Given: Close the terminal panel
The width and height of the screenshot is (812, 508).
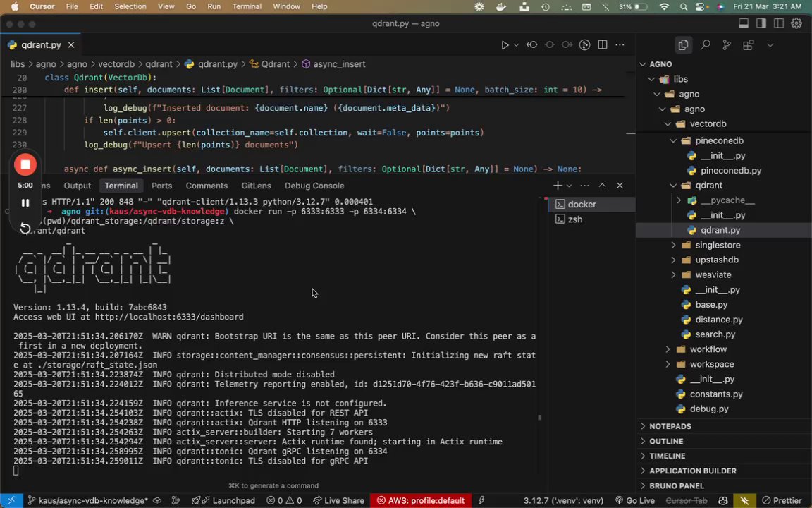Looking at the screenshot, I should point(620,186).
